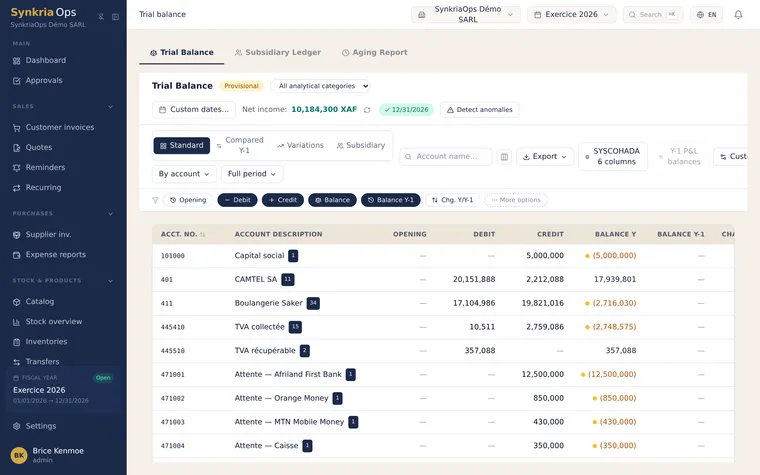Select the Compared Y-1 view mode
The width and height of the screenshot is (760, 475).
[240, 145]
